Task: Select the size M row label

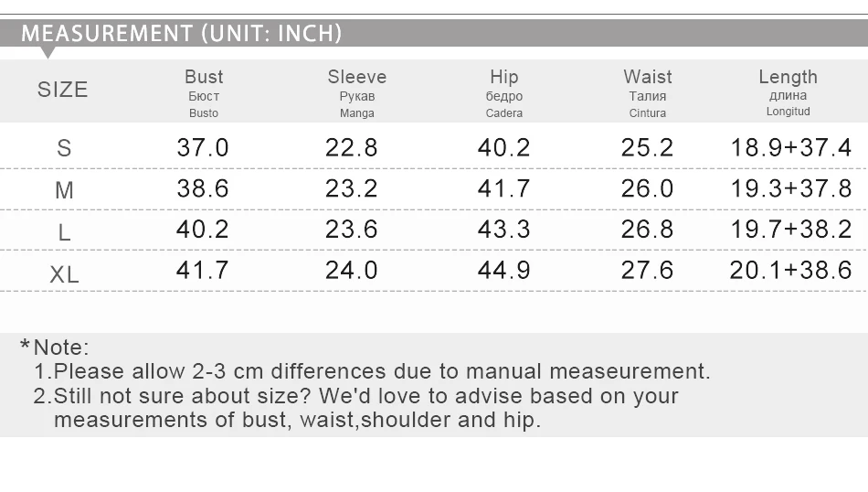Action: (x=64, y=190)
